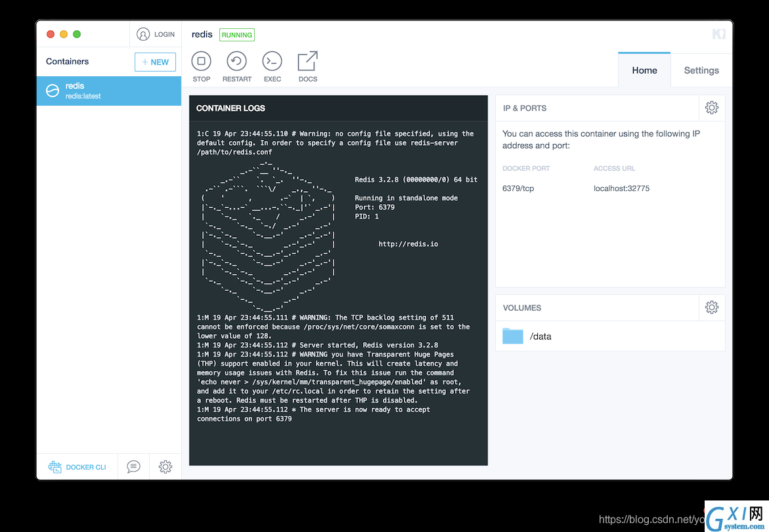Click the IP & PORTS heading

click(524, 108)
